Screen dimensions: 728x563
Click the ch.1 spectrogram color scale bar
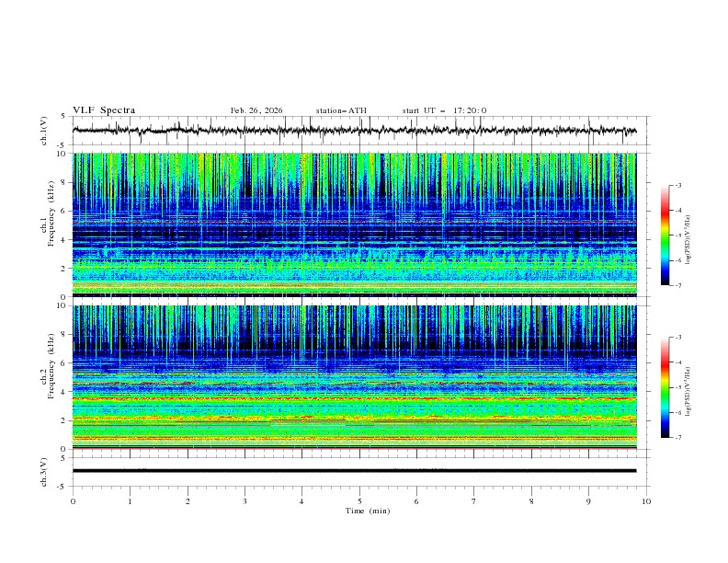point(665,236)
